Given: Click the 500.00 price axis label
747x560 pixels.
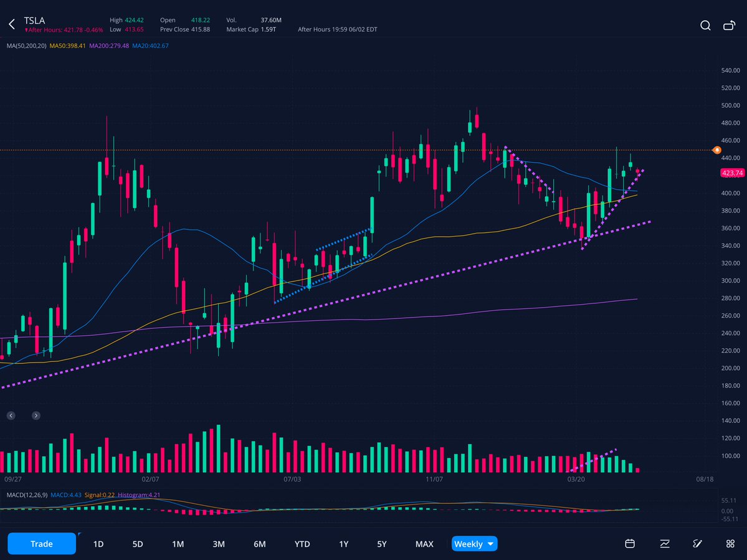Looking at the screenshot, I should click(730, 105).
